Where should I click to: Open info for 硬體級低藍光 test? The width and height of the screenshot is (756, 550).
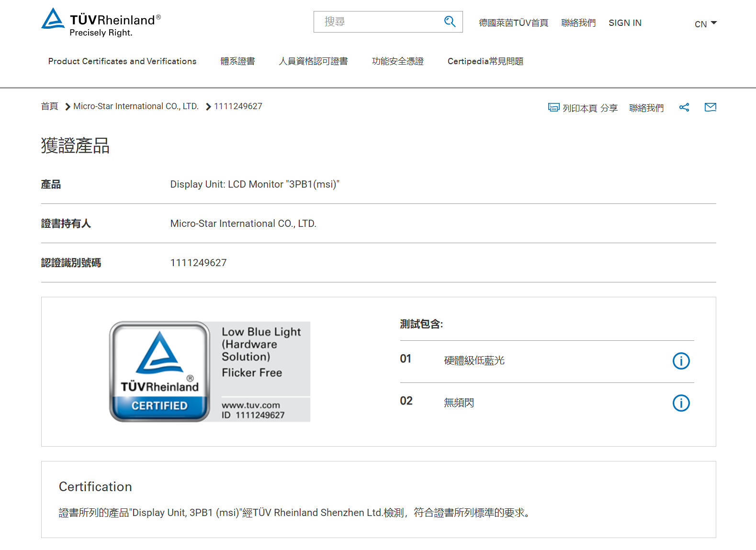(x=681, y=361)
